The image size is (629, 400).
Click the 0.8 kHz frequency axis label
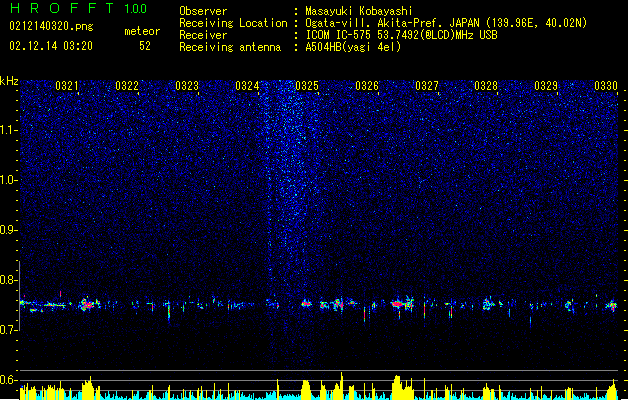click(8, 280)
